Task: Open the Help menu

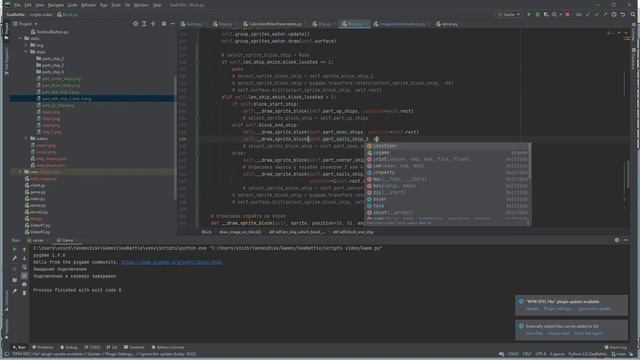Action: coord(157,5)
